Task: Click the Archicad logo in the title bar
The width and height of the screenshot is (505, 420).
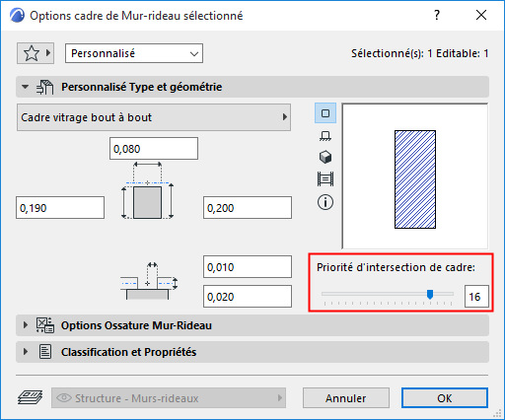Action: point(17,16)
